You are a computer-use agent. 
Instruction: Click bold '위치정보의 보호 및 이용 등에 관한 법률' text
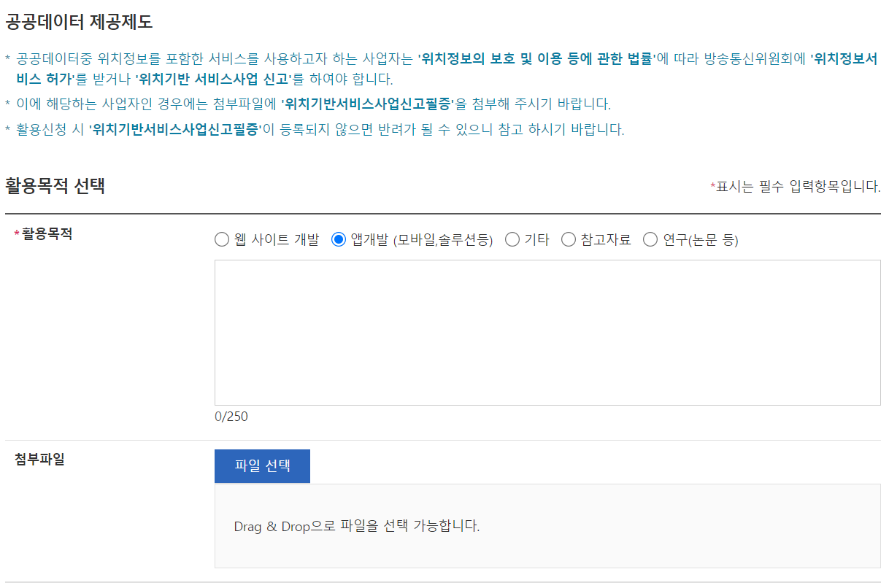(x=536, y=60)
